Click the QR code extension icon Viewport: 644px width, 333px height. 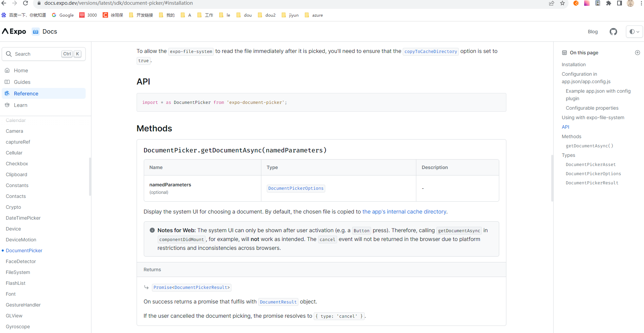[598, 3]
